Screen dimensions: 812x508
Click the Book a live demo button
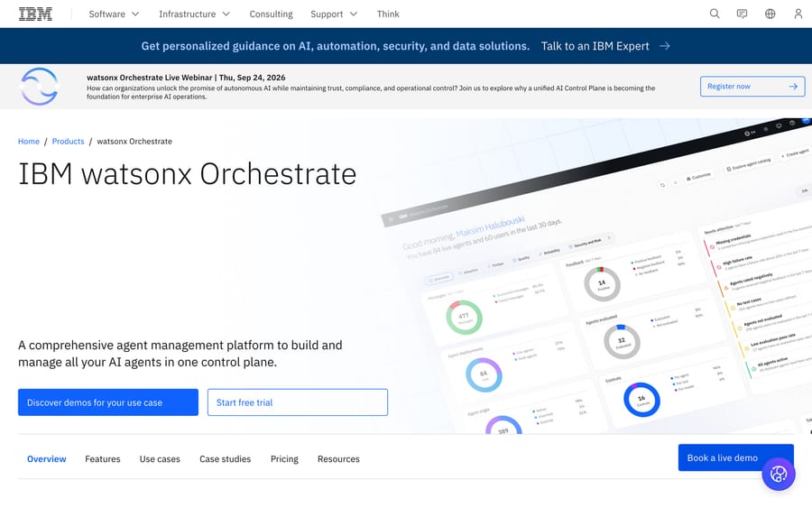[736, 457]
